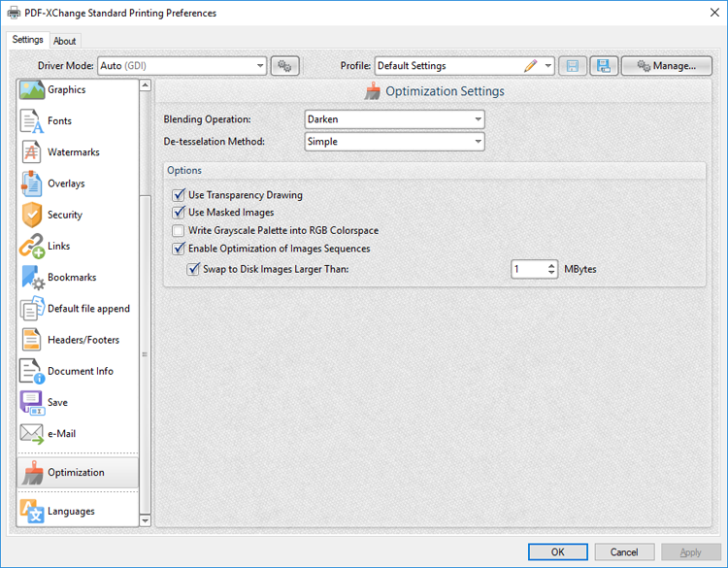Decrease the MBytes spinner value
Image resolution: width=728 pixels, height=568 pixels.
(551, 273)
